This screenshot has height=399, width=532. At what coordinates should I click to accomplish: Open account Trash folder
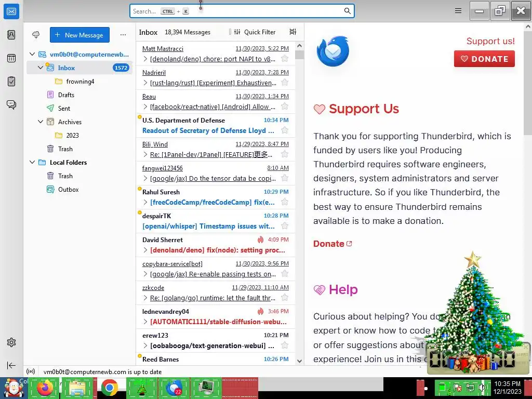point(79,149)
